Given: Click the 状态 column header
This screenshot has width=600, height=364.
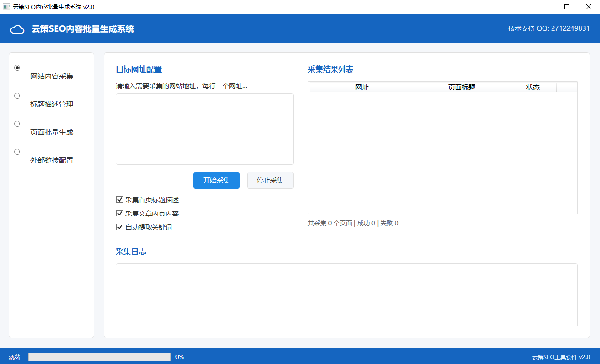Looking at the screenshot, I should (x=533, y=87).
